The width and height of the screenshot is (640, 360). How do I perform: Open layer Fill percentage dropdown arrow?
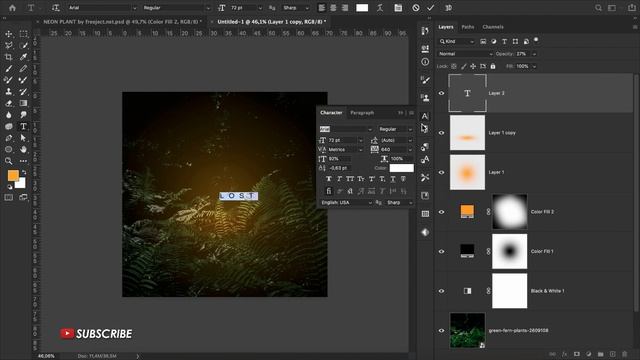coord(534,66)
